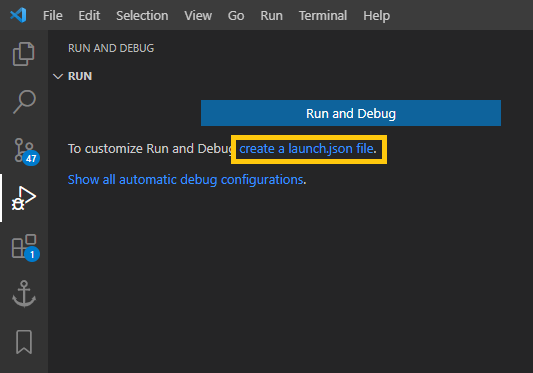This screenshot has width=533, height=373.
Task: Click create a launch.json file link
Action: (306, 149)
